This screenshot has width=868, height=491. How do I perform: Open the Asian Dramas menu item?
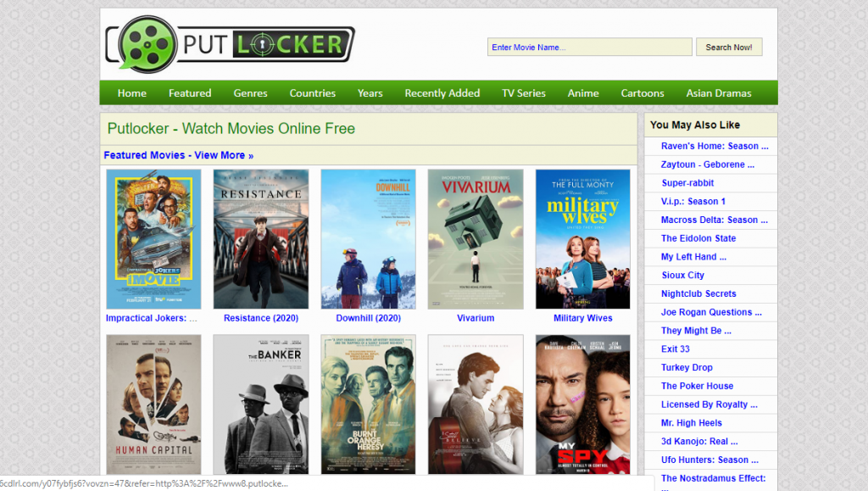click(719, 93)
